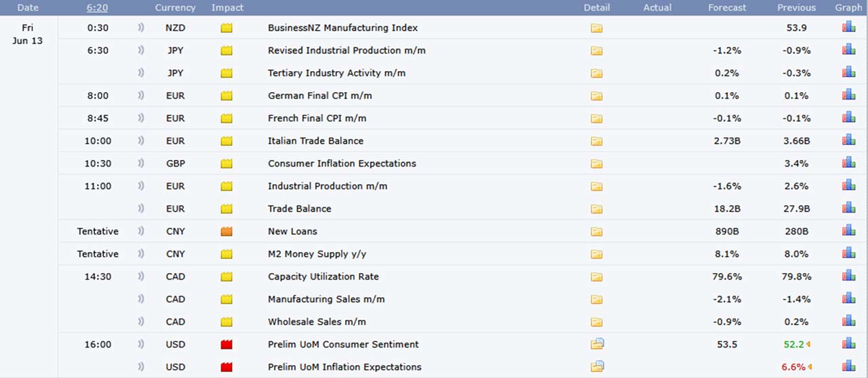Click the 6:20 time column header link
Screen dimensions: 868x378
(x=97, y=7)
